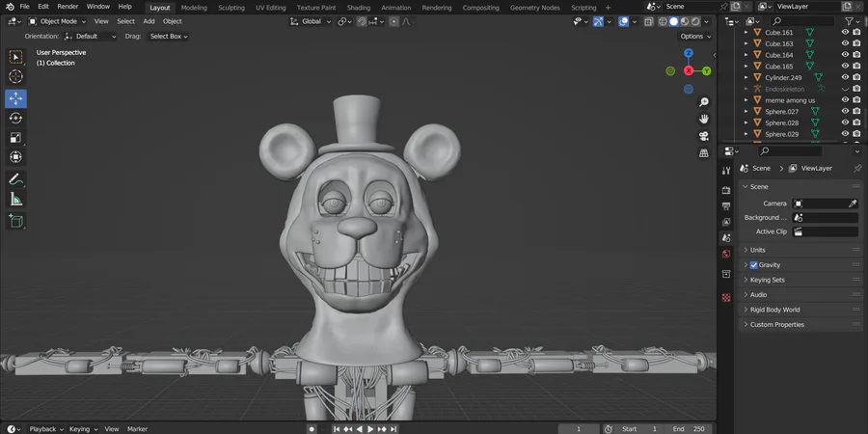The image size is (868, 434).
Task: Open the viewport Add menu
Action: pyautogui.click(x=149, y=21)
